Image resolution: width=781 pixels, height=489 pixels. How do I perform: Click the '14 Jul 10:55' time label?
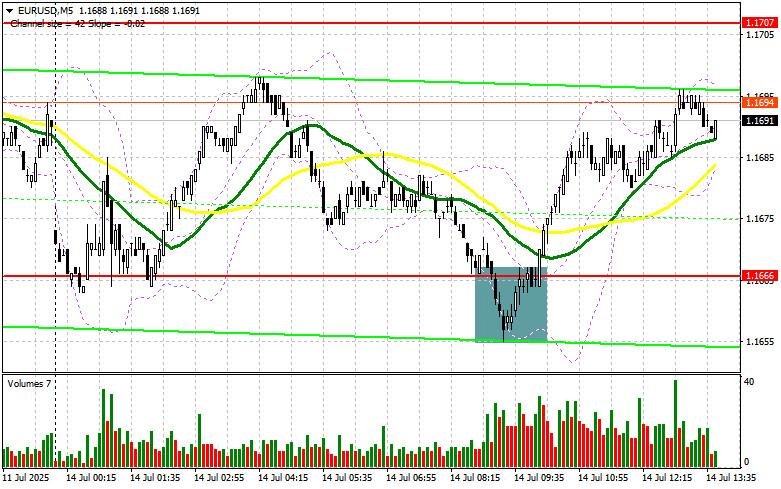coord(603,478)
